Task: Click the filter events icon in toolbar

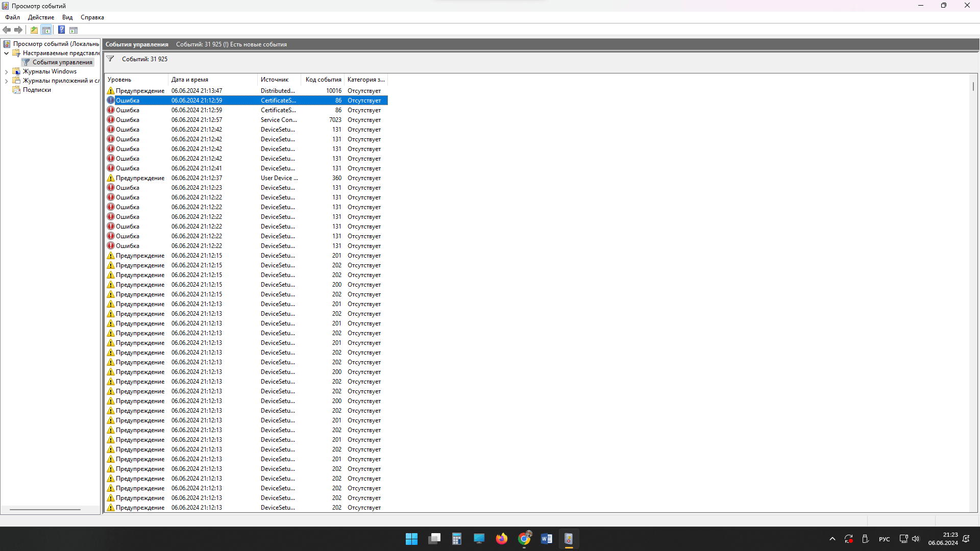Action: coord(110,59)
